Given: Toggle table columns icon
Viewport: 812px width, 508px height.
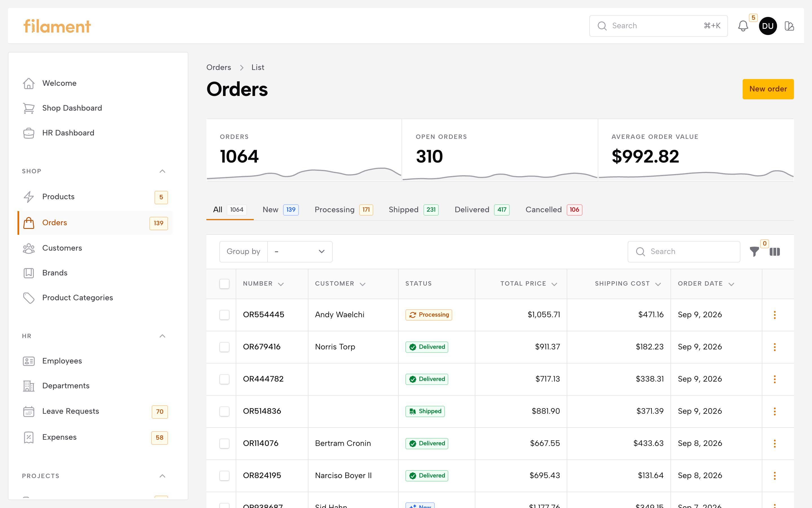Looking at the screenshot, I should click(x=775, y=252).
